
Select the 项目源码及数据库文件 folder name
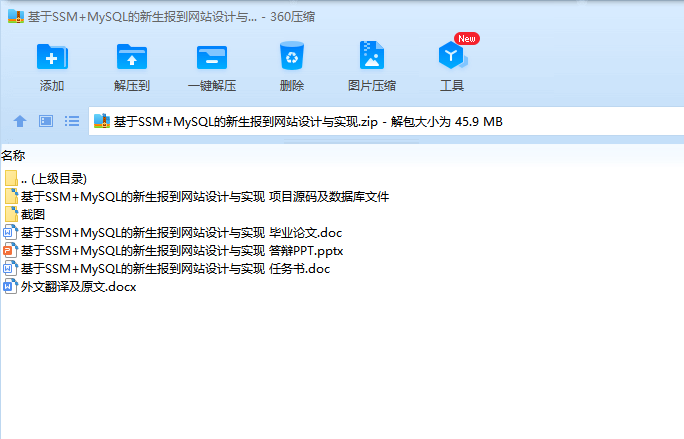point(205,197)
